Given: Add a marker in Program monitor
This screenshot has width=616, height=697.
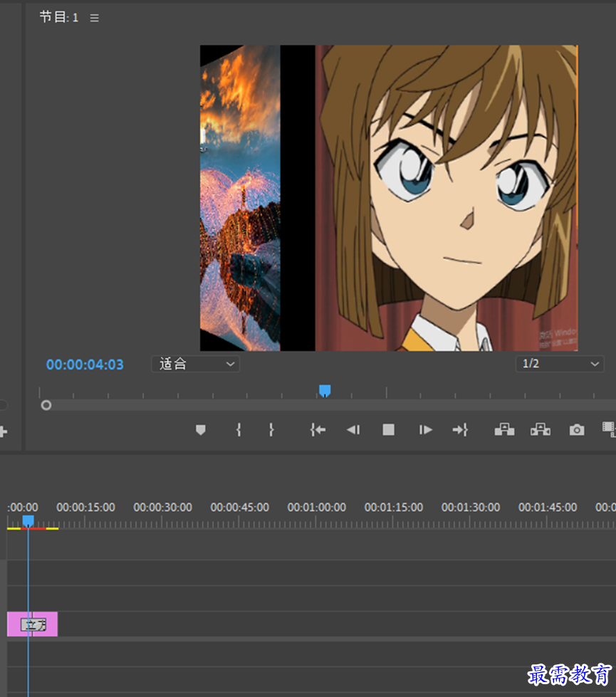Looking at the screenshot, I should tap(201, 430).
